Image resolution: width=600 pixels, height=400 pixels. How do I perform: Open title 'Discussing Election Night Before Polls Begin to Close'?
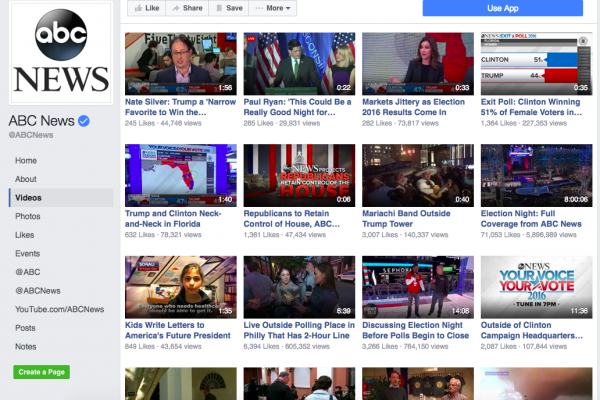[416, 330]
